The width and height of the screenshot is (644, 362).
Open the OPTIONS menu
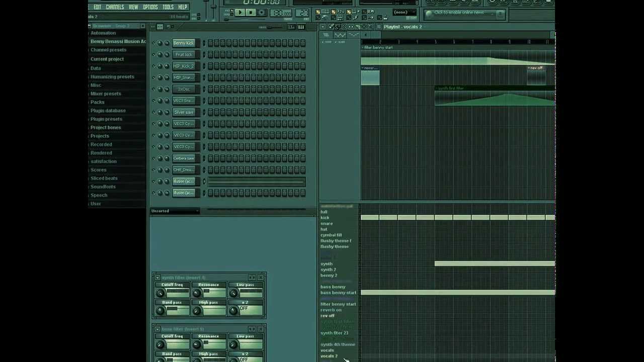[150, 7]
